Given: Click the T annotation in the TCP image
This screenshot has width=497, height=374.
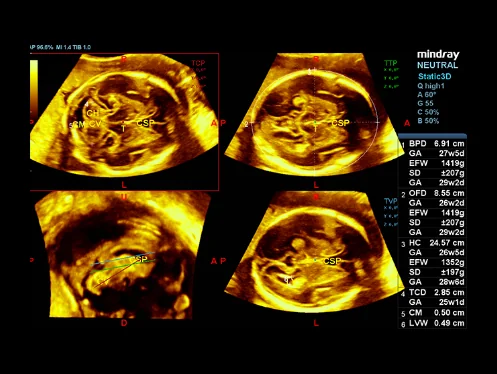Looking at the screenshot, I should click(124, 129).
